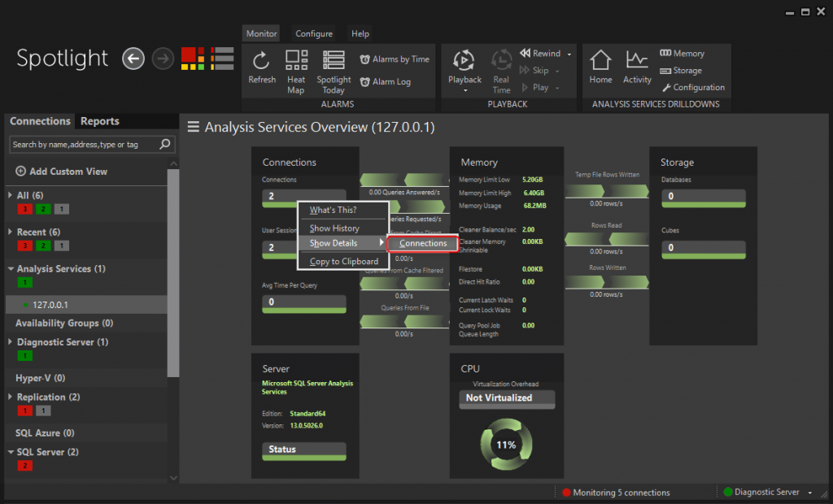This screenshot has height=504, width=833.
Task: Click the plus icon for Add Custom View
Action: click(x=20, y=171)
